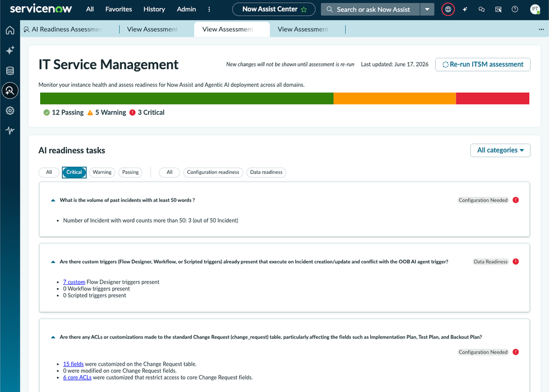Select the Warning filter pill
This screenshot has height=392, width=549.
point(102,172)
